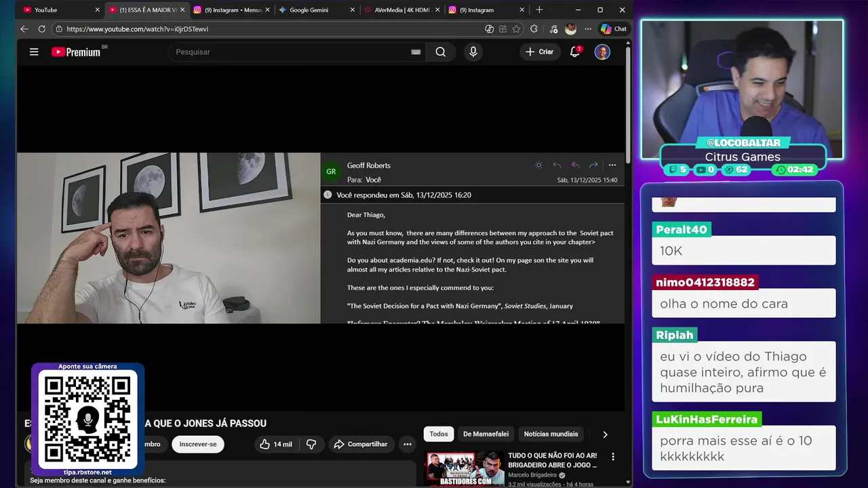The width and height of the screenshot is (868, 488).
Task: Click the Compartilhar share button
Action: (360, 444)
